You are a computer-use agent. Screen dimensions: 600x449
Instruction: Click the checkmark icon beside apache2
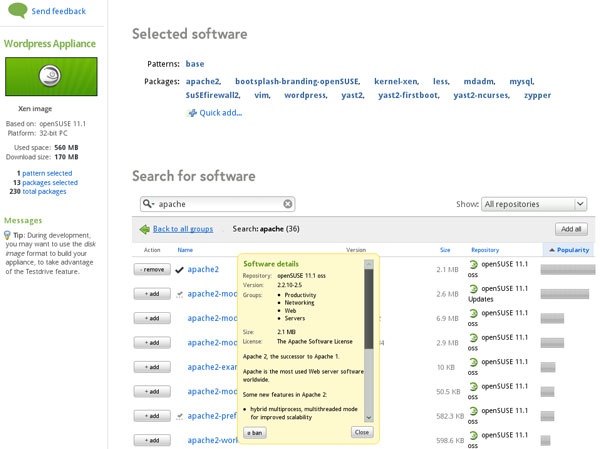pyautogui.click(x=179, y=270)
